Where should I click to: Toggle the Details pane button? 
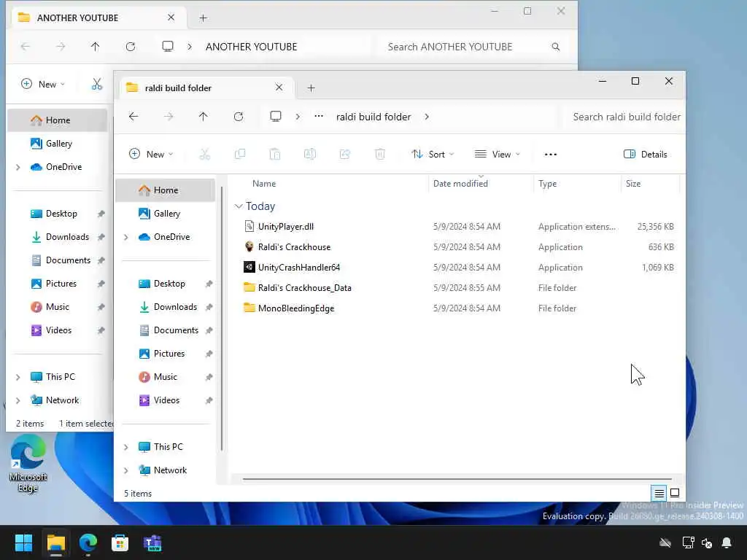[646, 155]
